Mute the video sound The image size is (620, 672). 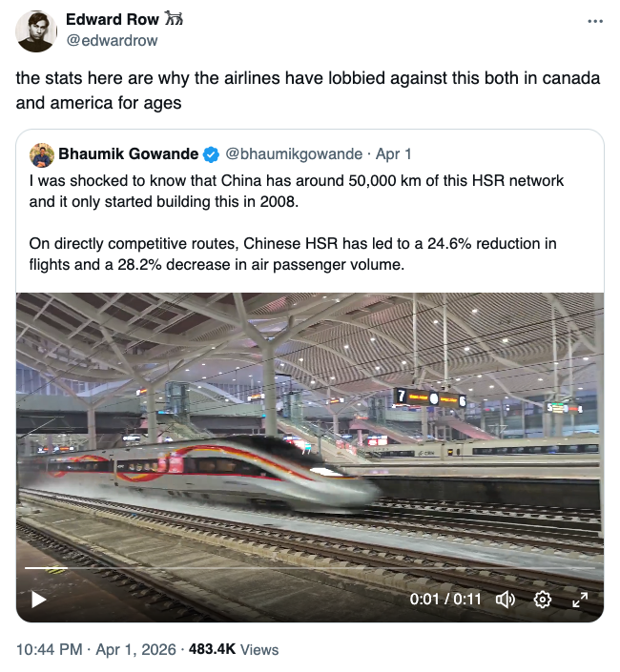tap(506, 600)
